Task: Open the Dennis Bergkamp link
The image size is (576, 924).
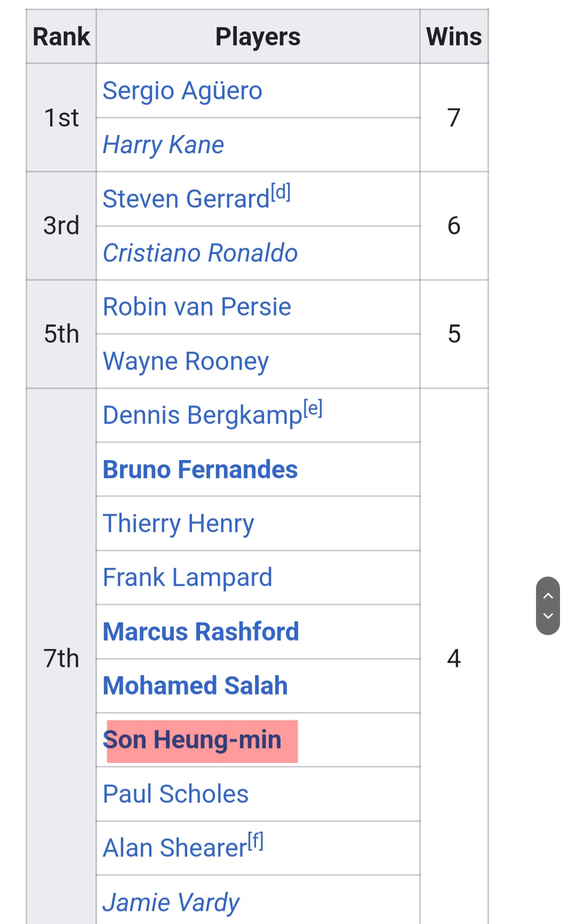Action: coord(203,415)
